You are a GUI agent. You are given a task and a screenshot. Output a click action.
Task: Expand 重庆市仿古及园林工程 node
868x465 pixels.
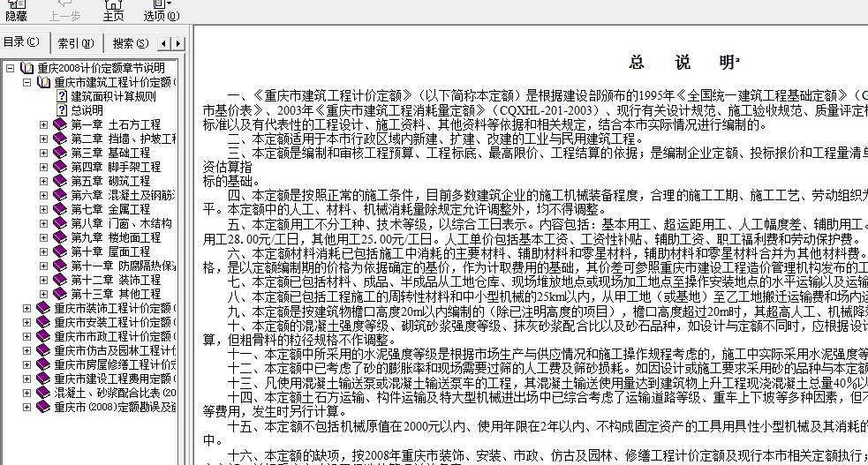(x=26, y=350)
